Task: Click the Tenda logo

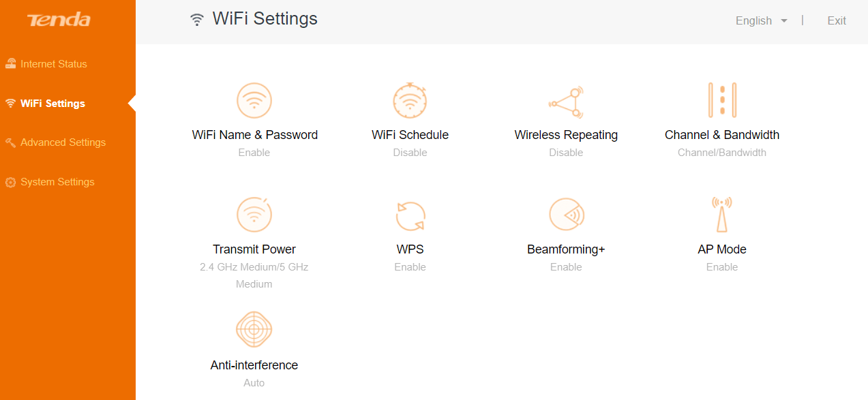Action: click(x=59, y=20)
